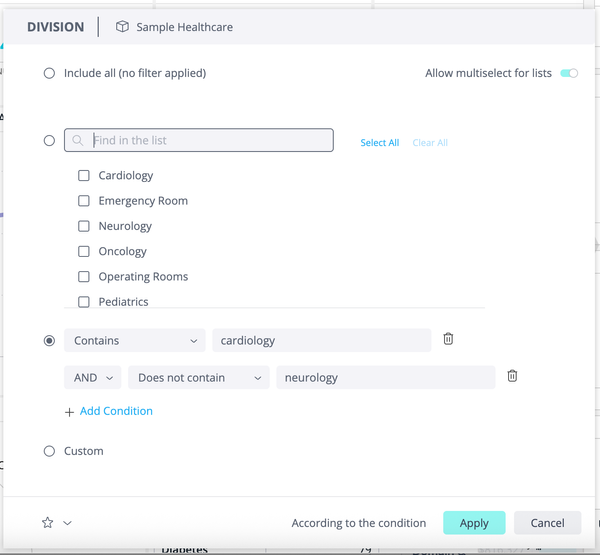
Task: Click the star favorite icon
Action: [x=47, y=522]
